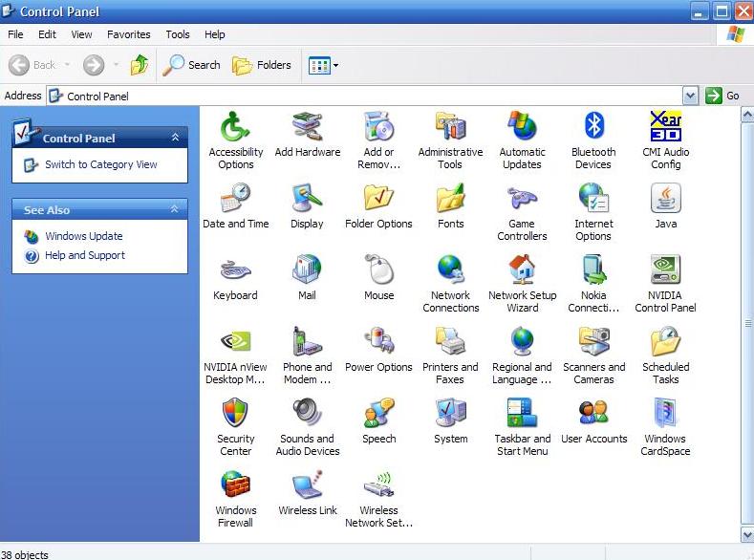
Task: Open the Mail icon
Action: click(307, 269)
